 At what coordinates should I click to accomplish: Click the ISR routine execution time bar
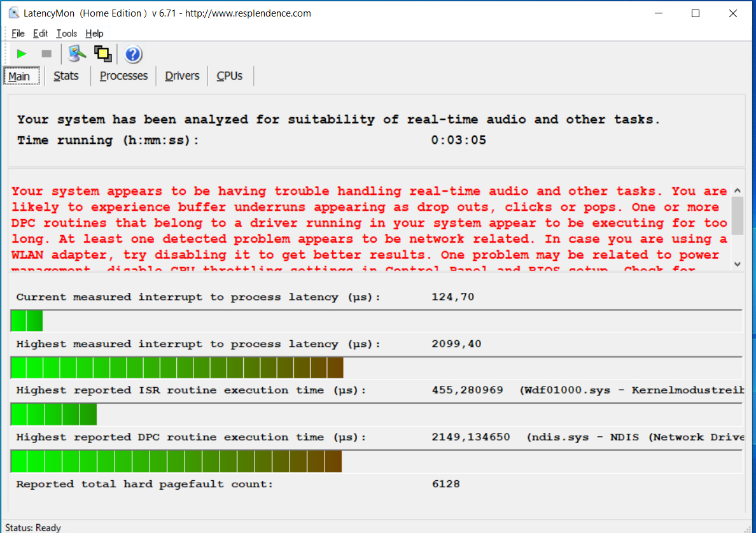coord(376,415)
